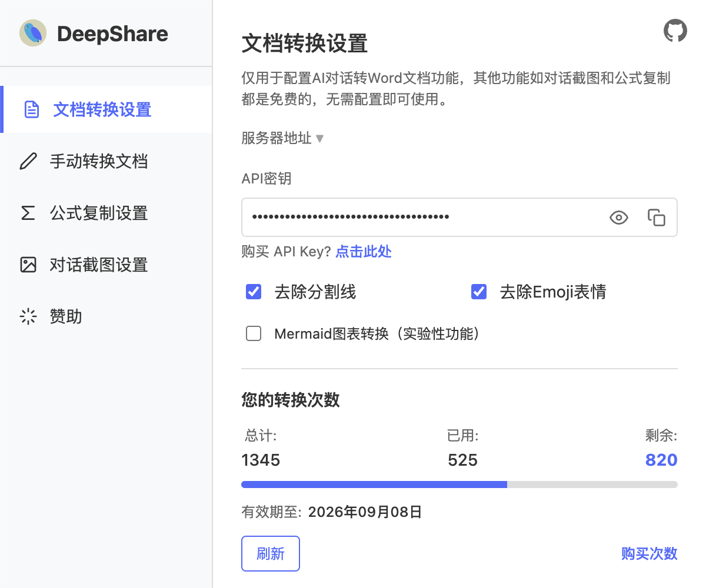Click the sparkle icon beside 赞助

(x=28, y=317)
